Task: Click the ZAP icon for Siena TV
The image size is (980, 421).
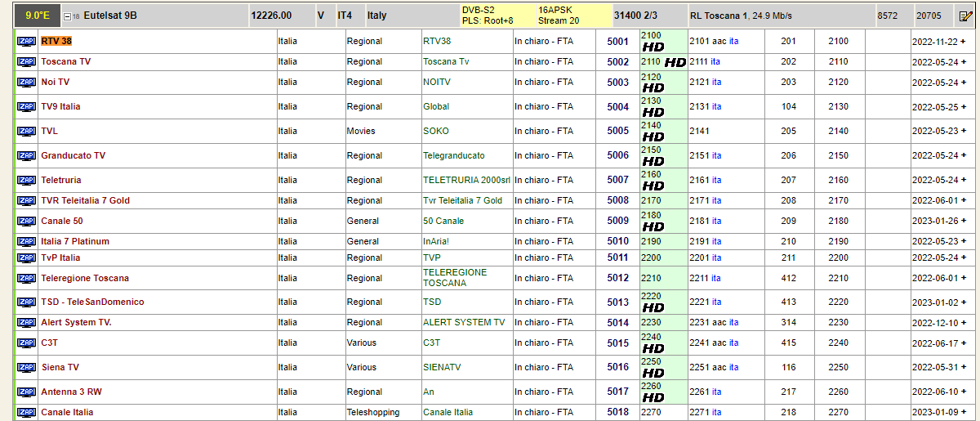Action: [x=26, y=367]
